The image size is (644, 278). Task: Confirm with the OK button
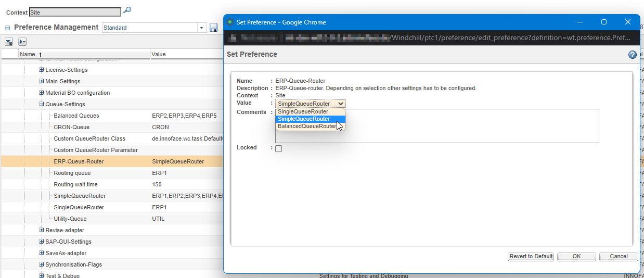click(576, 256)
